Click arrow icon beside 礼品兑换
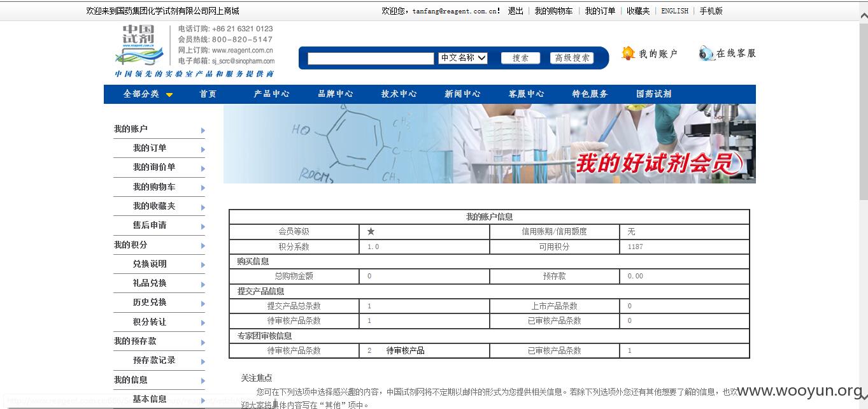868x409 pixels. click(x=203, y=285)
